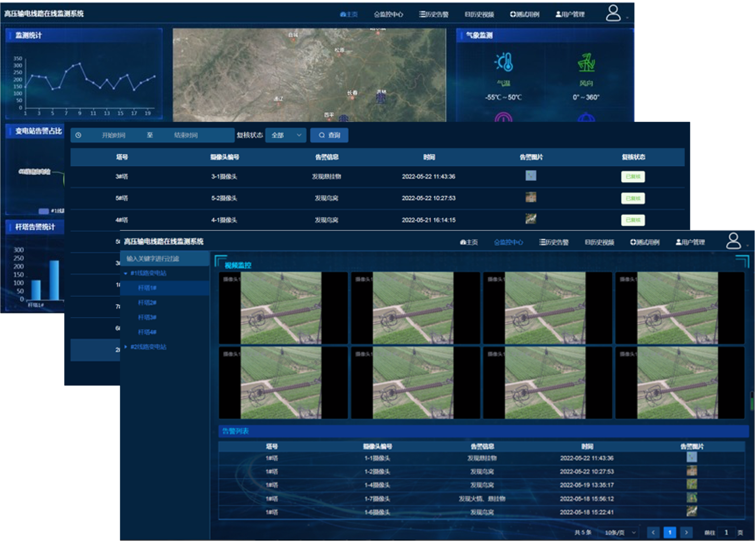The width and height of the screenshot is (756, 541).
Task: Click 已复核 badge for 5#塔 row
Action: pyautogui.click(x=633, y=198)
